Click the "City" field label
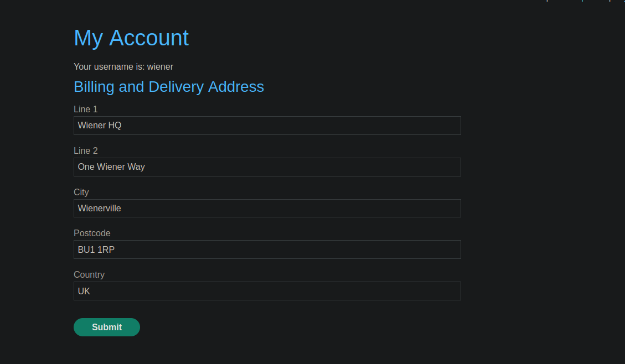Screen dimensions: 625x364 click(x=81, y=193)
